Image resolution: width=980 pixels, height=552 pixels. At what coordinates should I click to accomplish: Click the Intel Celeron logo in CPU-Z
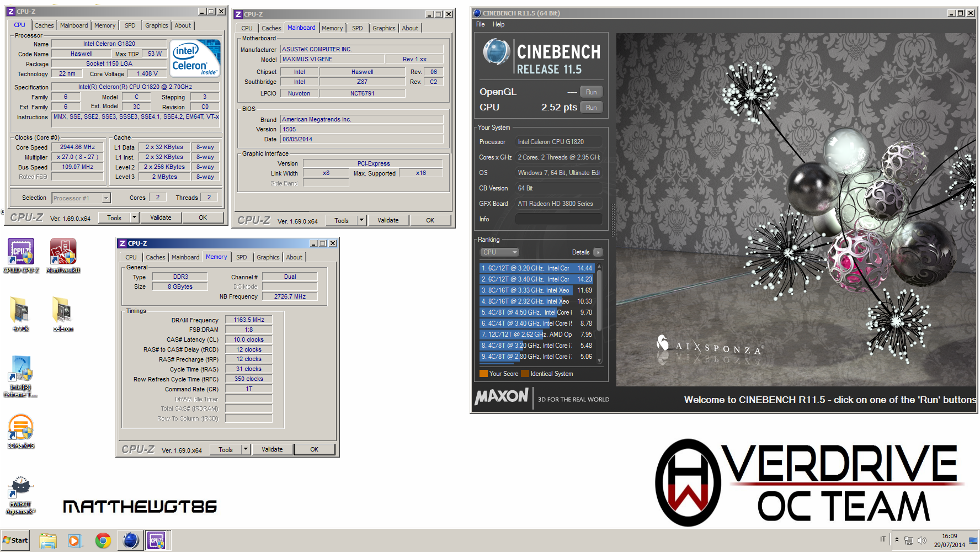tap(195, 58)
